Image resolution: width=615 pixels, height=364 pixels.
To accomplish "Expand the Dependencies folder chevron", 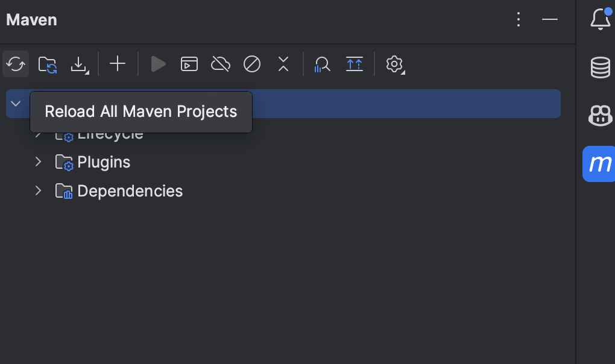I will pyautogui.click(x=38, y=191).
